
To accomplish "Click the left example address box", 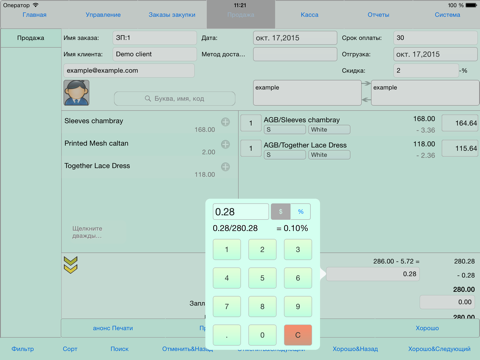I will coord(307,93).
